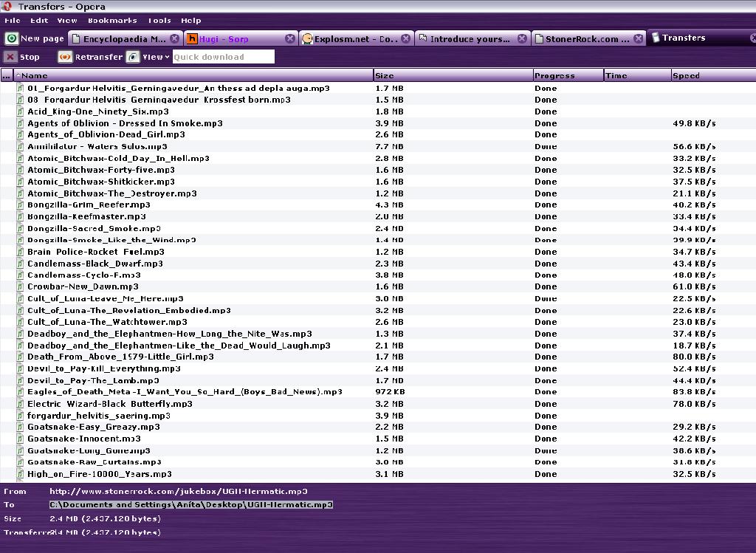Click file icon of Candlemass-Cyclo-F.mp3

click(x=20, y=275)
